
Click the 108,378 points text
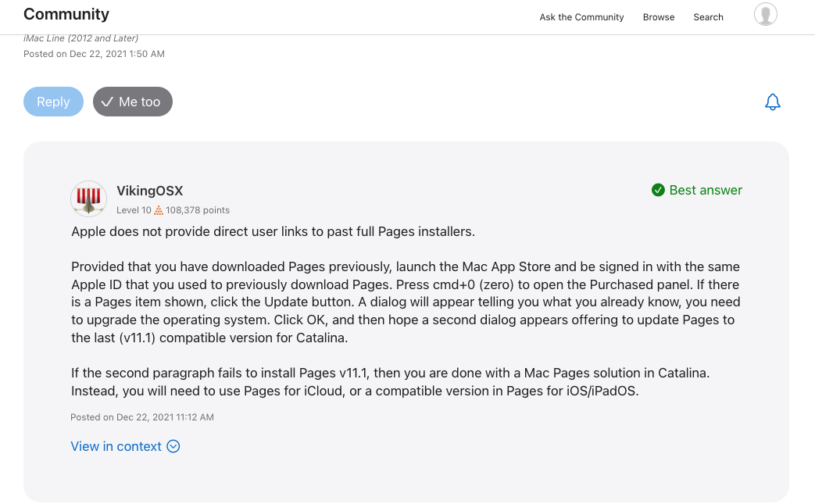coord(198,210)
